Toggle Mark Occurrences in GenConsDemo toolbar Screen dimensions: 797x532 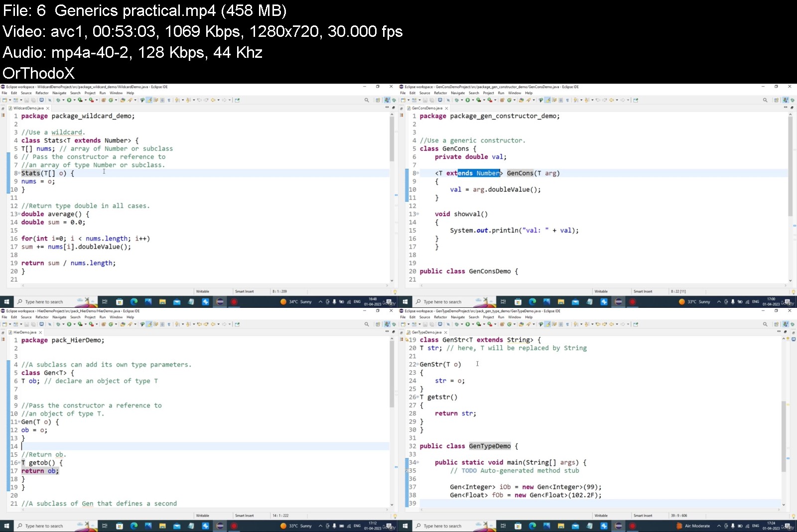point(548,100)
